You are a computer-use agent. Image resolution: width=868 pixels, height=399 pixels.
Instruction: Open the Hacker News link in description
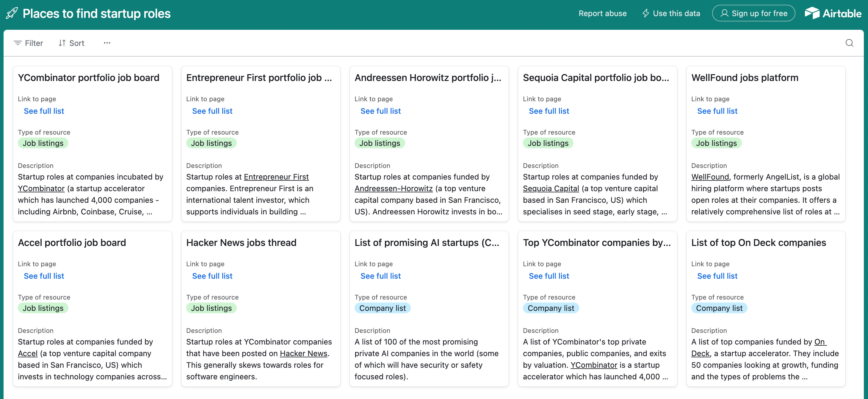click(x=303, y=353)
